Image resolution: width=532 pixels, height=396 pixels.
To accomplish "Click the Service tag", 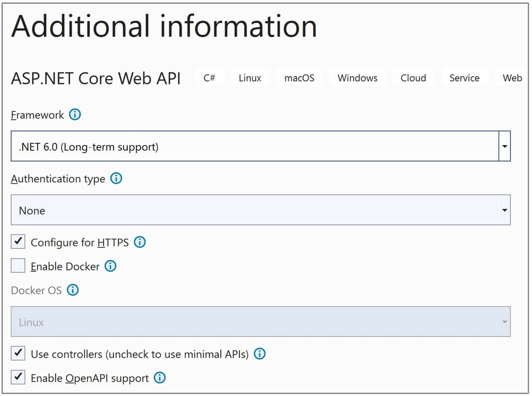I will tap(465, 78).
